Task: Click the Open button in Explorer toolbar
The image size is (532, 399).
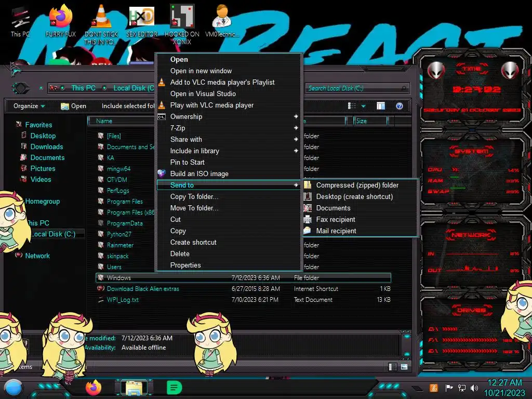Action: coord(73,106)
